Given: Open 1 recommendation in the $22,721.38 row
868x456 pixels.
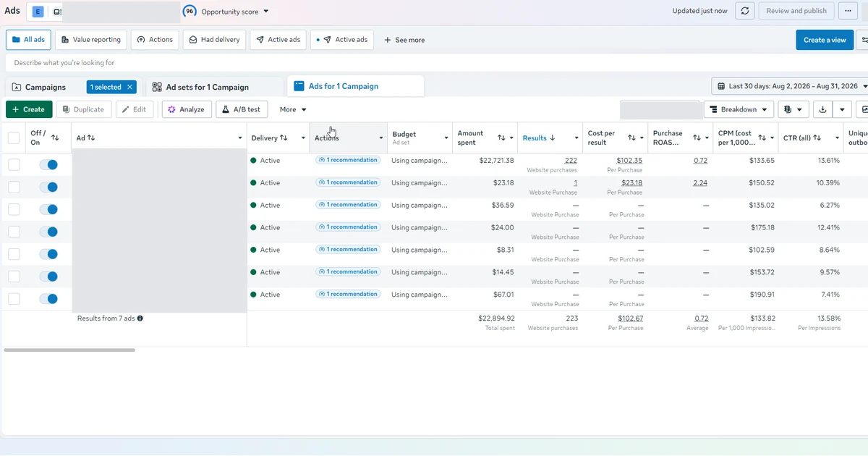Looking at the screenshot, I should click(x=347, y=160).
